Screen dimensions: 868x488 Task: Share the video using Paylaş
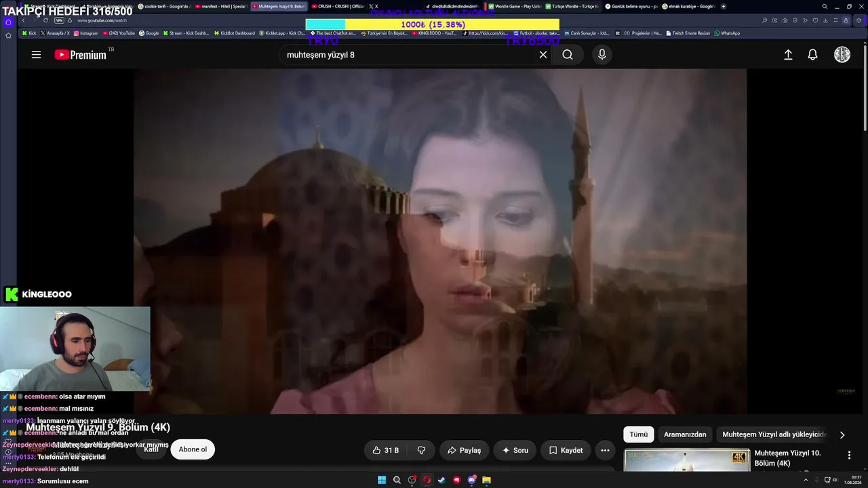coord(465,450)
